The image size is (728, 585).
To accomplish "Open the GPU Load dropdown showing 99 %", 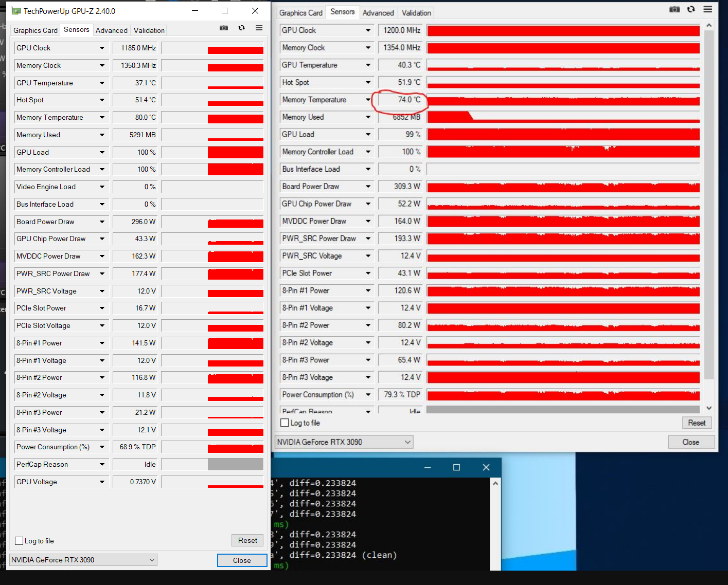I will [x=368, y=134].
